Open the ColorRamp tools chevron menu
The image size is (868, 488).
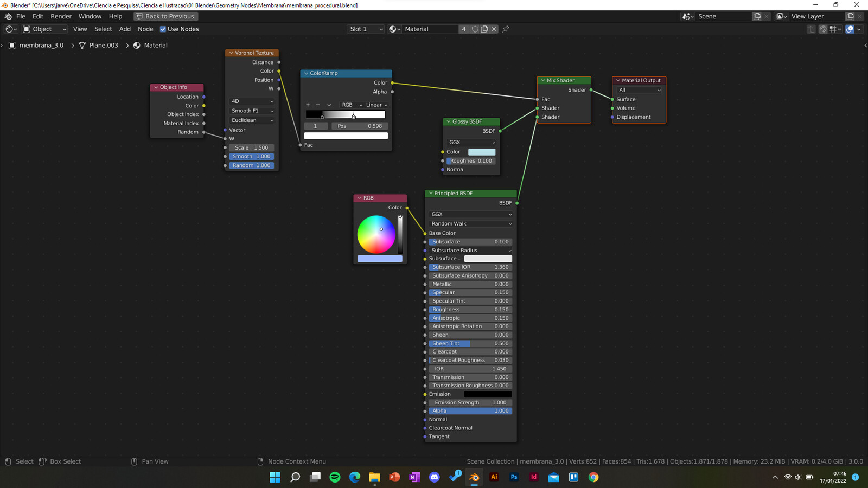[x=329, y=105]
